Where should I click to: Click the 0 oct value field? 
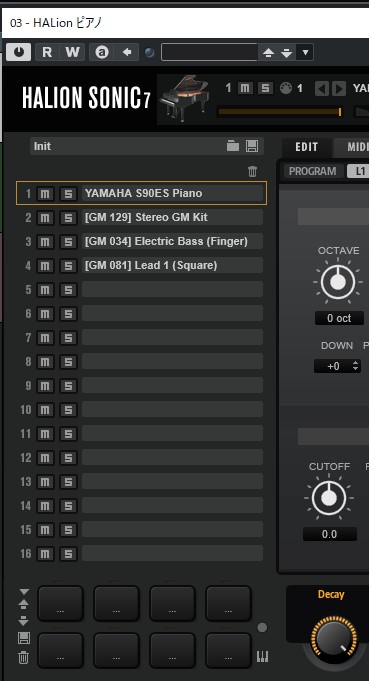[x=339, y=318]
